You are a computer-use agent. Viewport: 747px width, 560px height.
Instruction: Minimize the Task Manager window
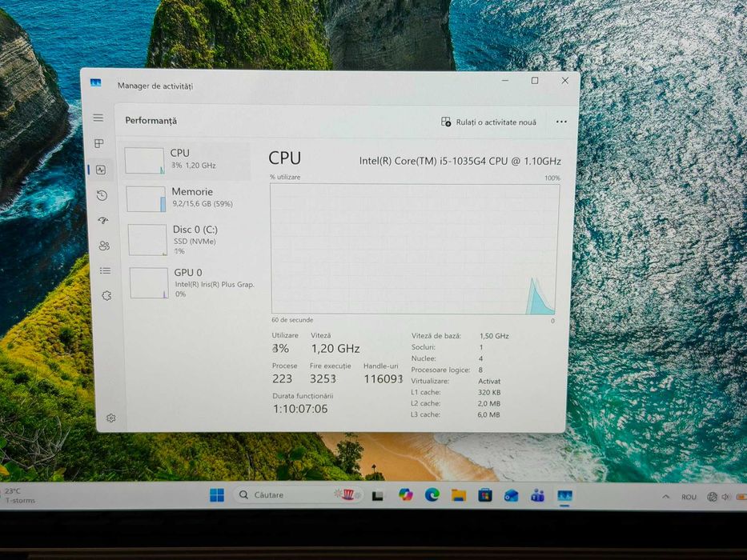[505, 81]
